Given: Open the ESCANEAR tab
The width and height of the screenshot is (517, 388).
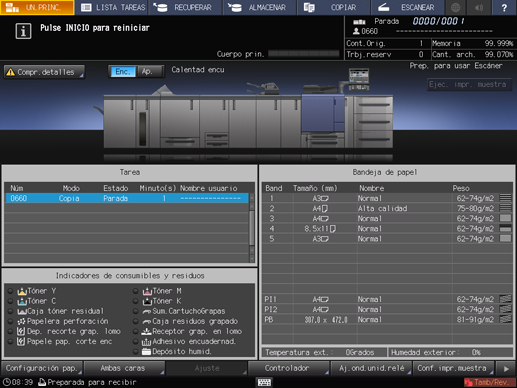Looking at the screenshot, I should (407, 7).
